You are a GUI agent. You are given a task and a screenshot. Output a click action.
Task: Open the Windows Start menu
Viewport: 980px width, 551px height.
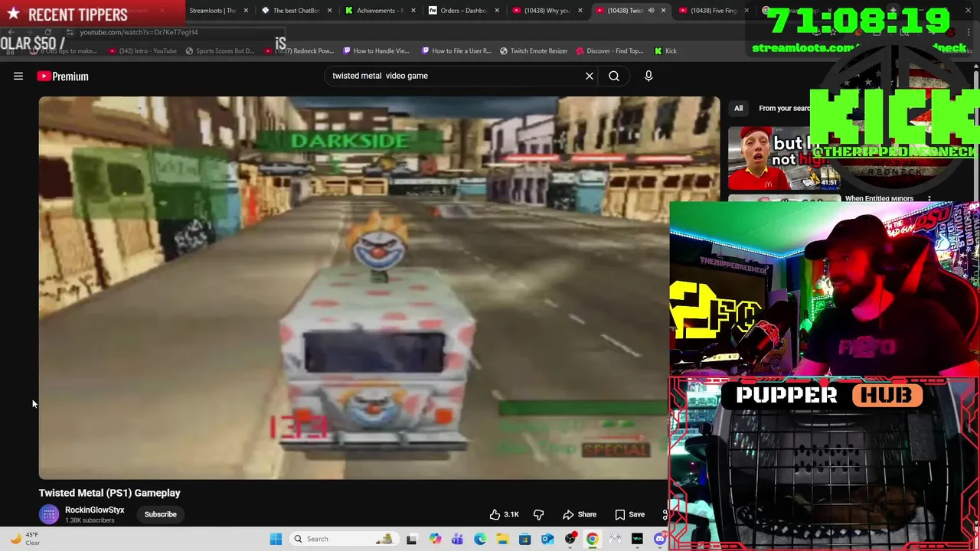[x=276, y=539]
